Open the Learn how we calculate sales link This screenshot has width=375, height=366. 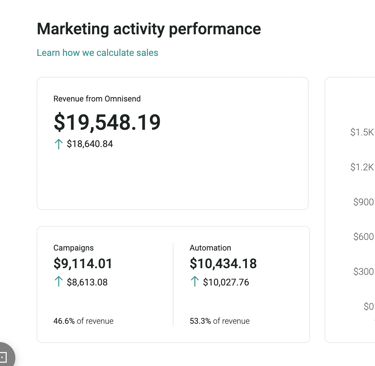pos(97,53)
